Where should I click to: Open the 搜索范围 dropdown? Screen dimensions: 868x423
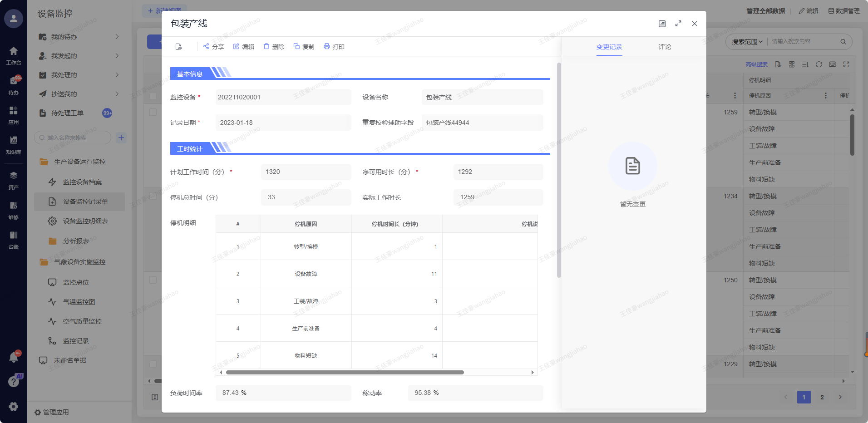click(747, 42)
